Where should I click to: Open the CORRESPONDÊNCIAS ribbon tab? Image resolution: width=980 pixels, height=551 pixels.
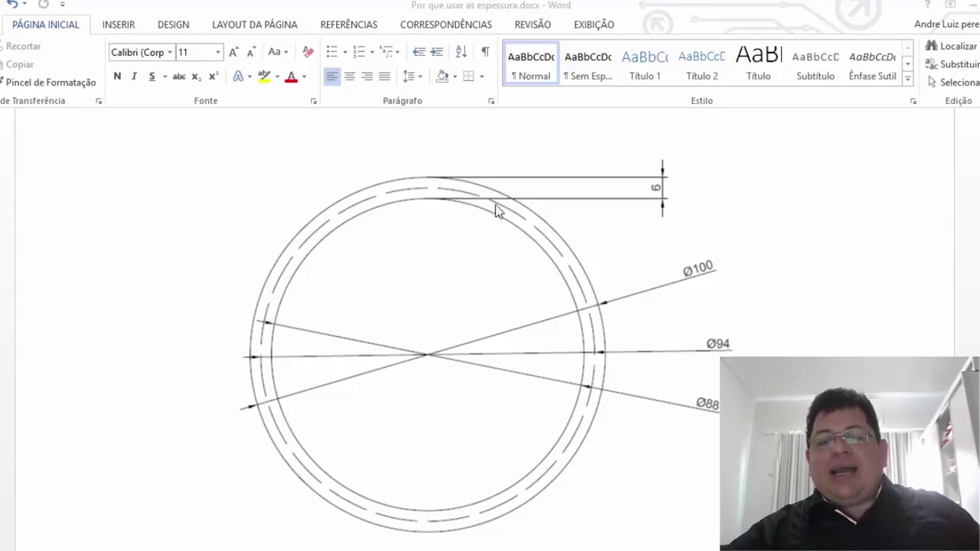click(x=446, y=24)
